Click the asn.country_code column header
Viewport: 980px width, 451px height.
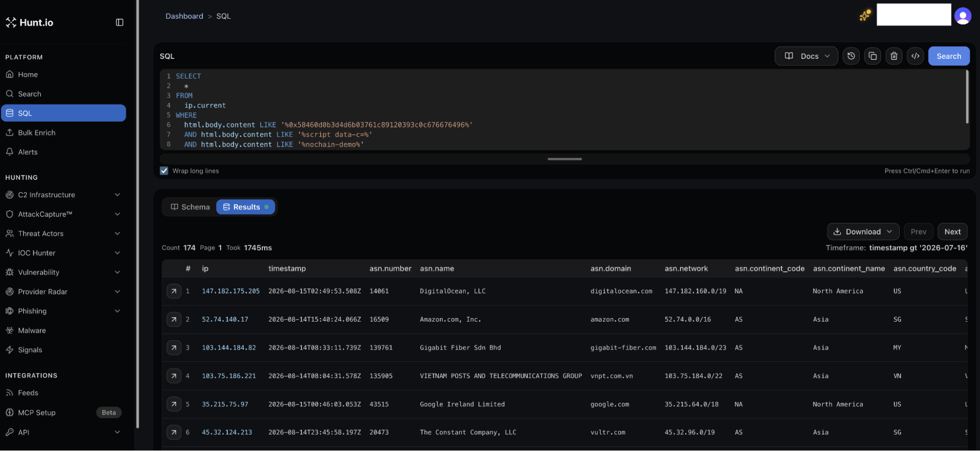pyautogui.click(x=925, y=269)
